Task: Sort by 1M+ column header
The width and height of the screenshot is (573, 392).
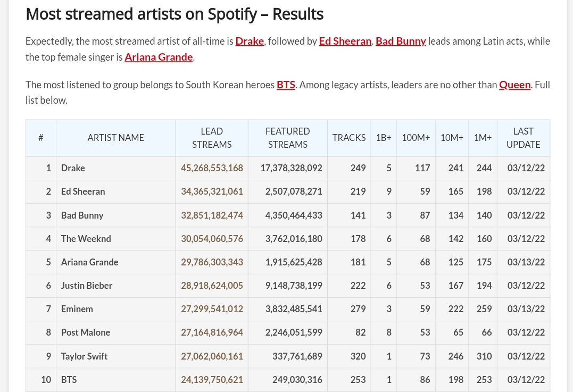Action: pos(483,138)
